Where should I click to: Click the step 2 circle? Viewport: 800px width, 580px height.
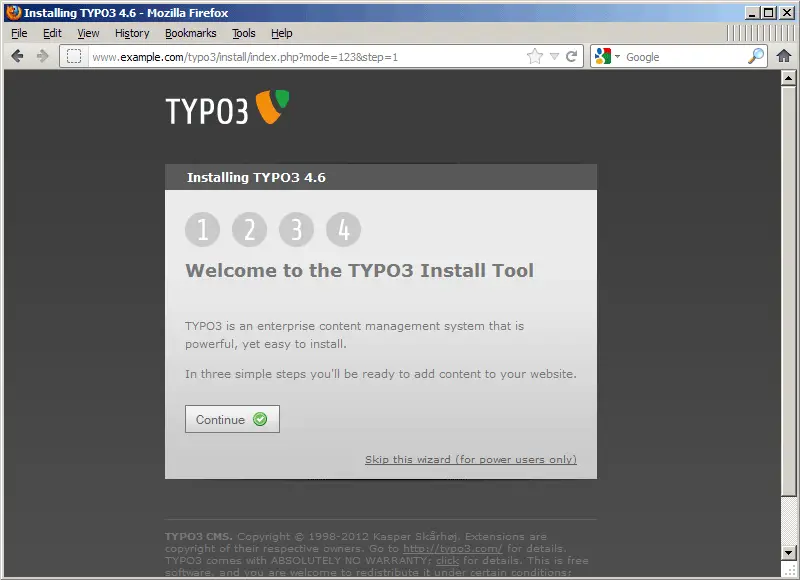click(x=249, y=230)
